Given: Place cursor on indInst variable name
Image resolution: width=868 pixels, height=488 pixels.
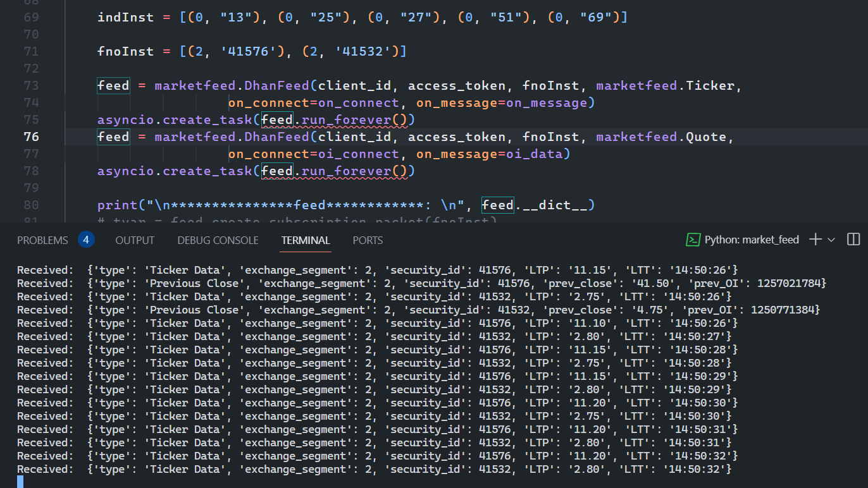Looking at the screenshot, I should click(x=125, y=18).
